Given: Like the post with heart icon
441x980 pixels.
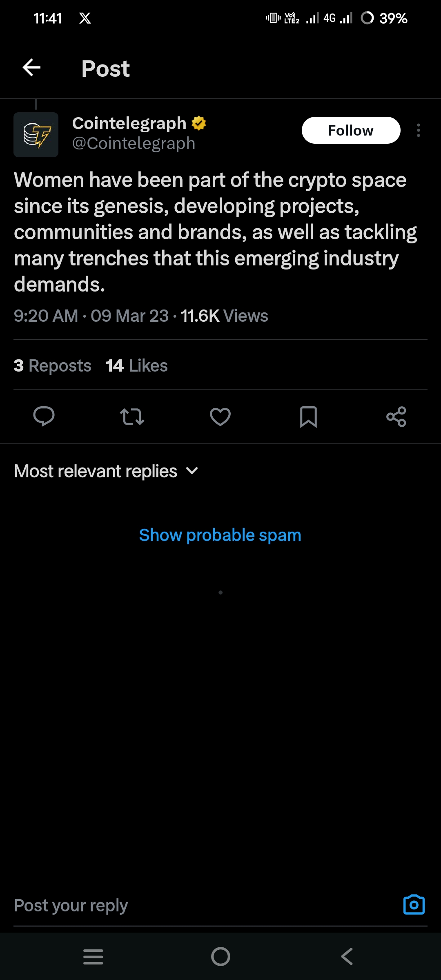Looking at the screenshot, I should [x=220, y=416].
